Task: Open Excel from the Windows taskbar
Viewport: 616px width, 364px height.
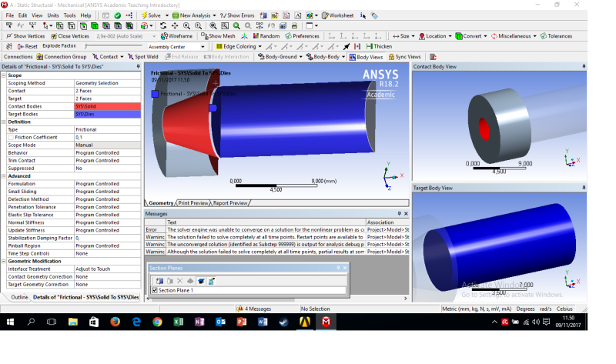Action: [179, 322]
